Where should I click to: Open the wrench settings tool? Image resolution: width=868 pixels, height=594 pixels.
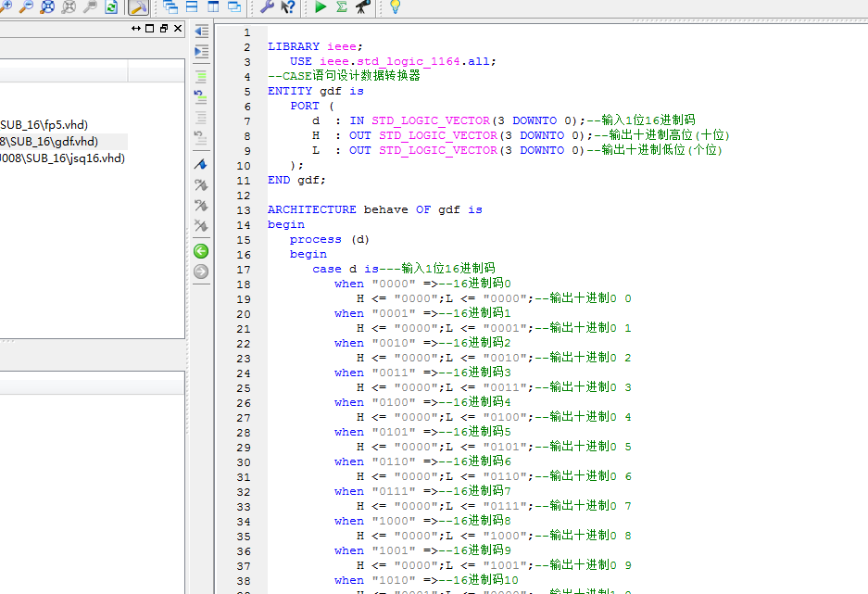tap(267, 6)
